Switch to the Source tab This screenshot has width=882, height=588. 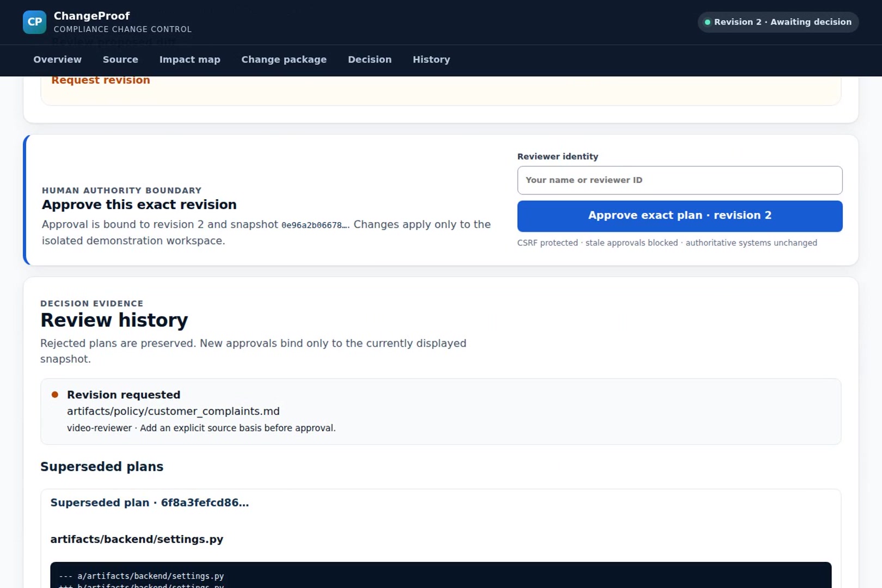point(120,59)
